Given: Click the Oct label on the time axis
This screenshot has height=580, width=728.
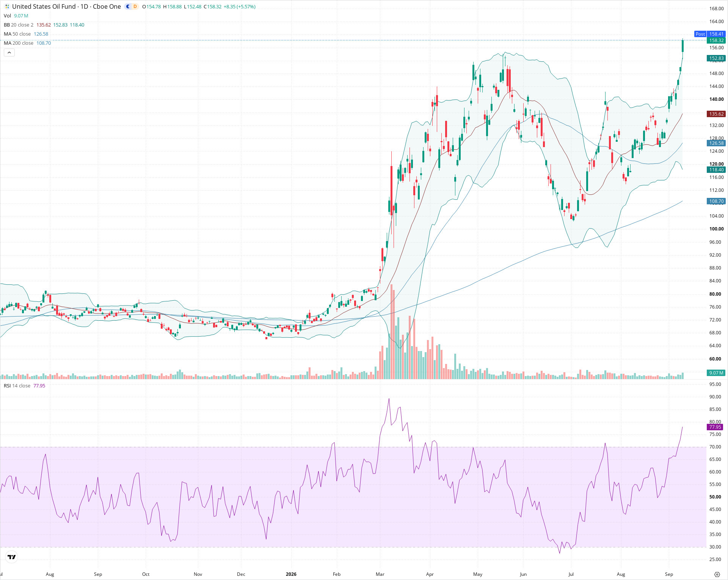Looking at the screenshot, I should (146, 574).
